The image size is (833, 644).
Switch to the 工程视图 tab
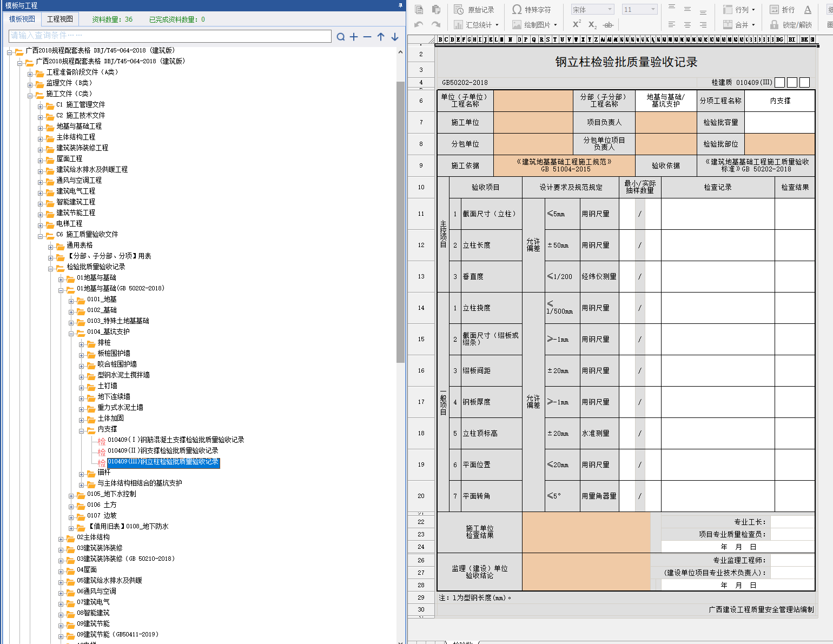point(60,19)
